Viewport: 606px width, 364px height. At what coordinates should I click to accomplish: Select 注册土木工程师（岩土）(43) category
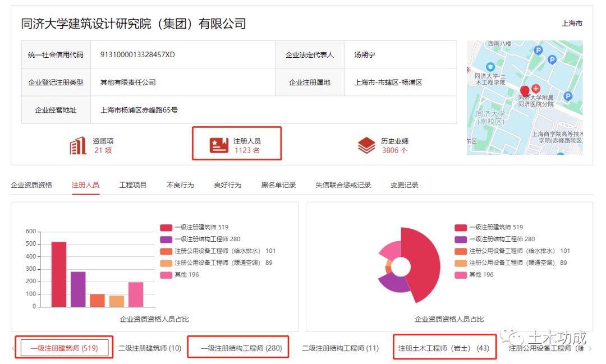point(444,348)
